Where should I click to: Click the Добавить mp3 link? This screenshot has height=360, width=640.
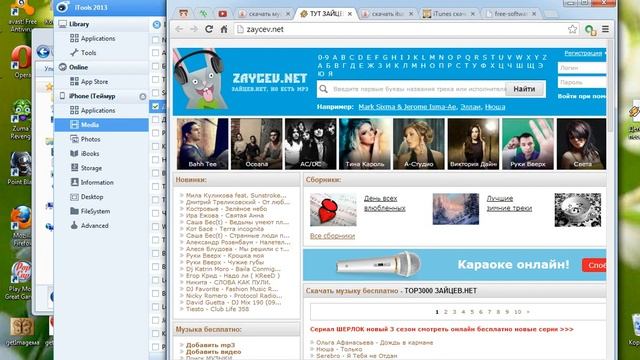coord(211,345)
